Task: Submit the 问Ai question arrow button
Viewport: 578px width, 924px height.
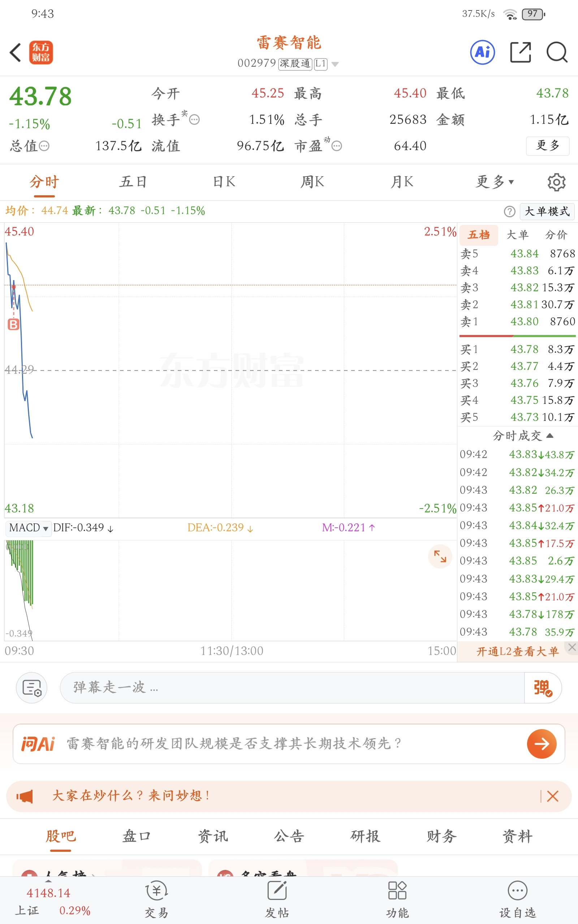Action: click(542, 744)
